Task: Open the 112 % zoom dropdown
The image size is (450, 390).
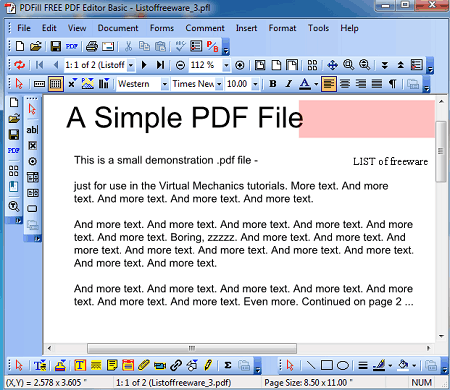Action: [226, 65]
